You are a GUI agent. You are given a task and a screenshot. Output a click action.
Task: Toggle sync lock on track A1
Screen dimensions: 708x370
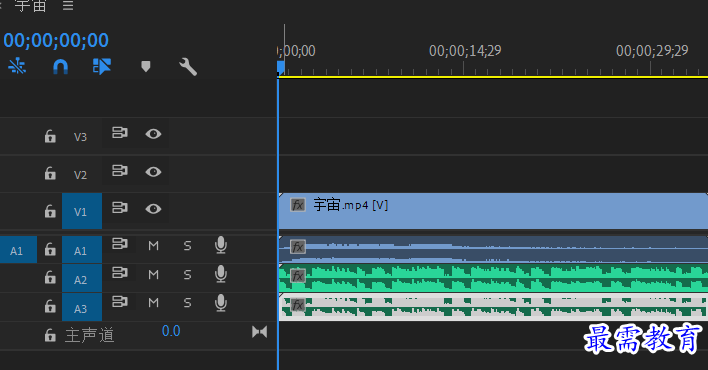pyautogui.click(x=120, y=244)
